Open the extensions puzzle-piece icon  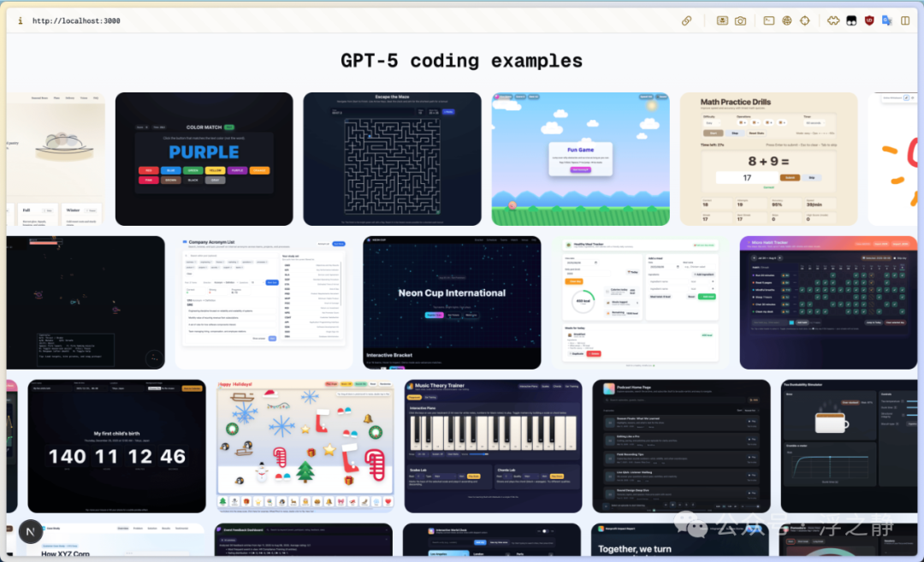[833, 21]
